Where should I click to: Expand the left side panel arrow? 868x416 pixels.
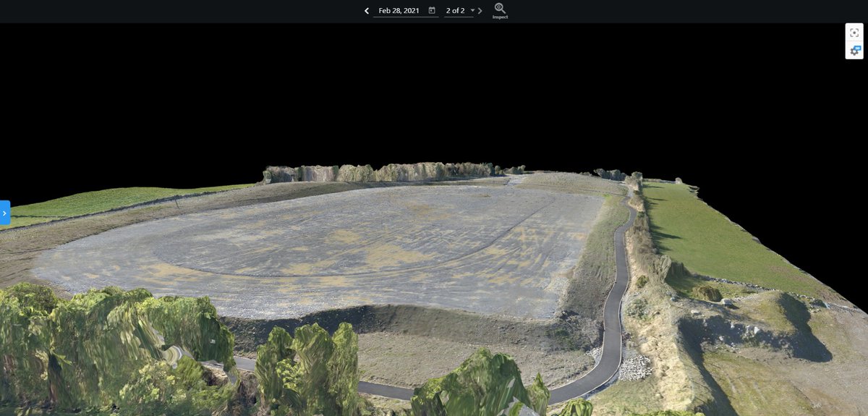pyautogui.click(x=4, y=213)
